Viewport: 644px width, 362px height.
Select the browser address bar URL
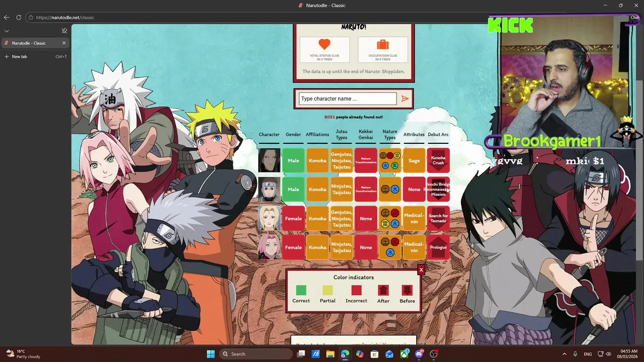point(65,17)
